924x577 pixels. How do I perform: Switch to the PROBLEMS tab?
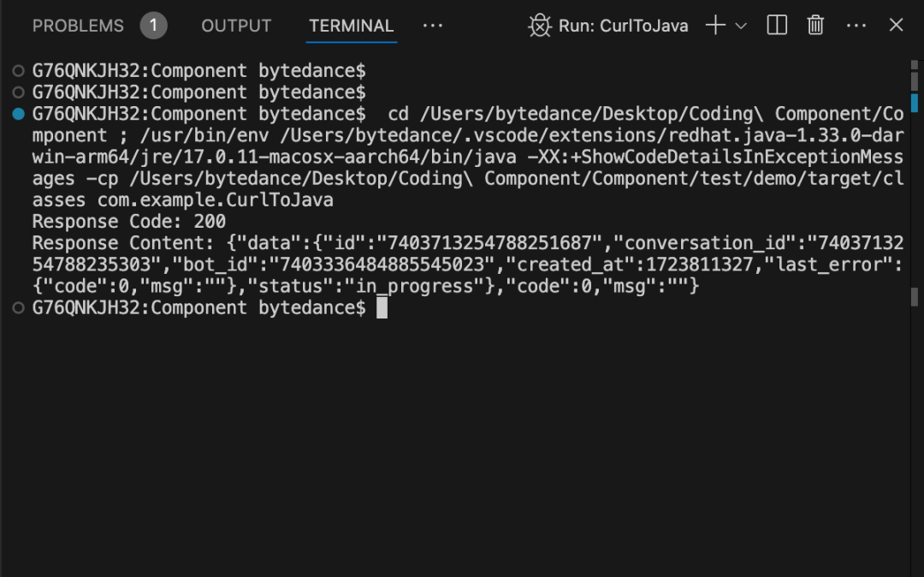click(x=78, y=26)
